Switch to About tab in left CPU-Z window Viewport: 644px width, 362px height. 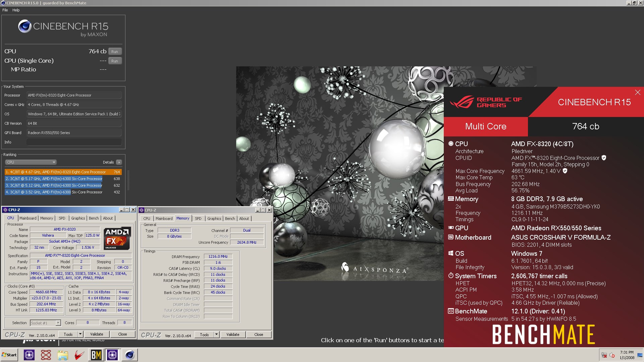click(x=108, y=218)
